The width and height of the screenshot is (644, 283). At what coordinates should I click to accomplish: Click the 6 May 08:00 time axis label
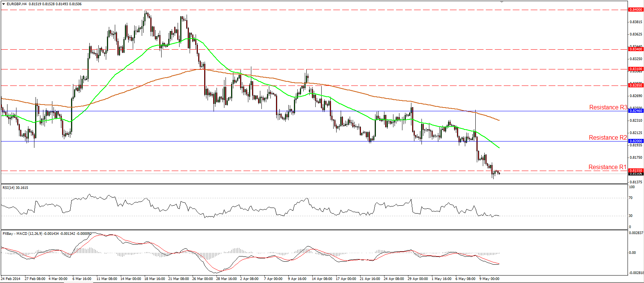[x=465, y=279]
